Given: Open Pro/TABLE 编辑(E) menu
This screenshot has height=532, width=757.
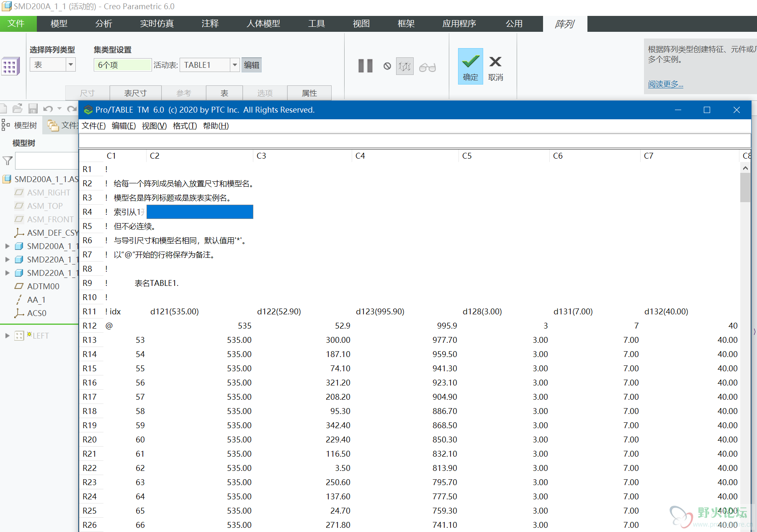Looking at the screenshot, I should point(124,126).
